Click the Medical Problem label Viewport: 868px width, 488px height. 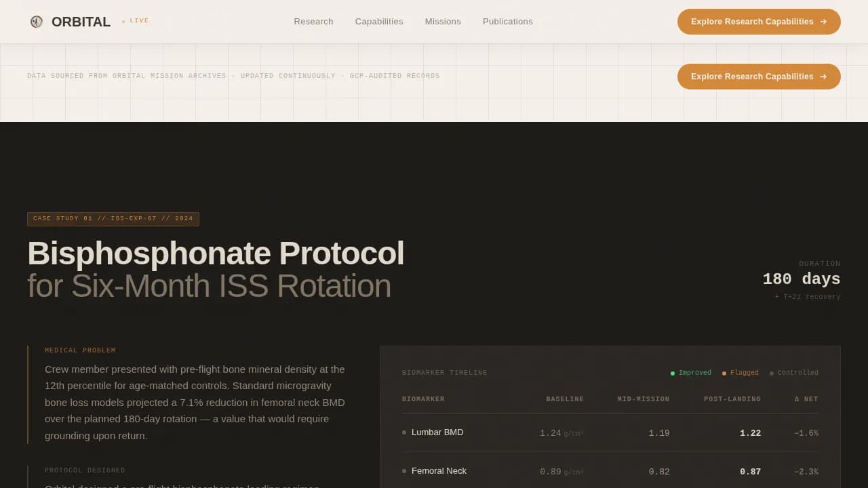pos(80,350)
